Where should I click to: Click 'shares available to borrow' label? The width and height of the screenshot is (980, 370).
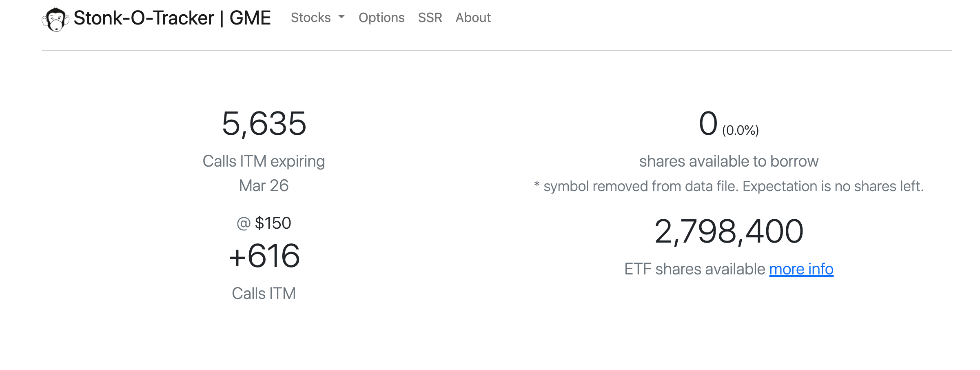point(729,161)
